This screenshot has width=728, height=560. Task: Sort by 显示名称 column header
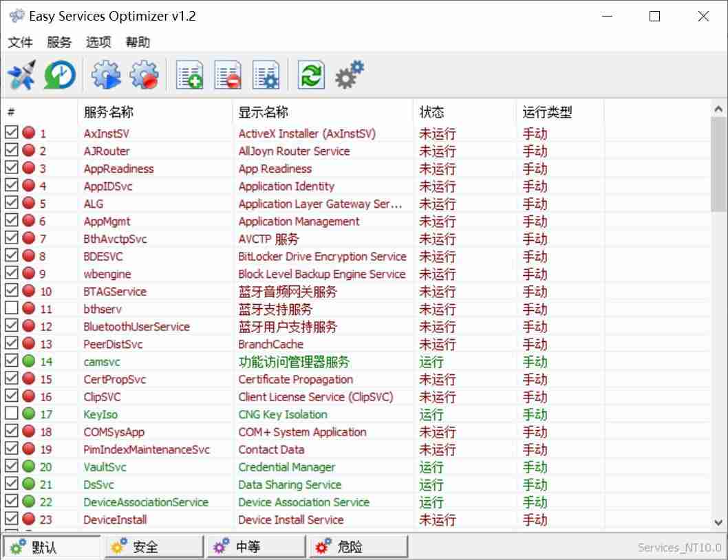coord(323,112)
